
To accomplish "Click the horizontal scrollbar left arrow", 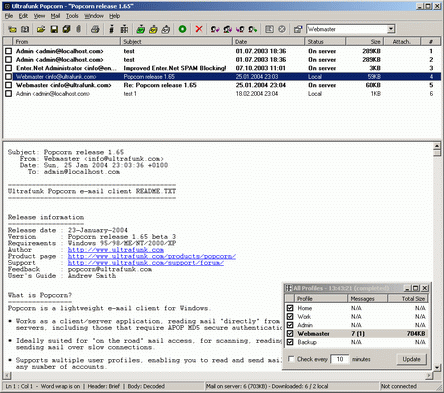I will pos(7,376).
